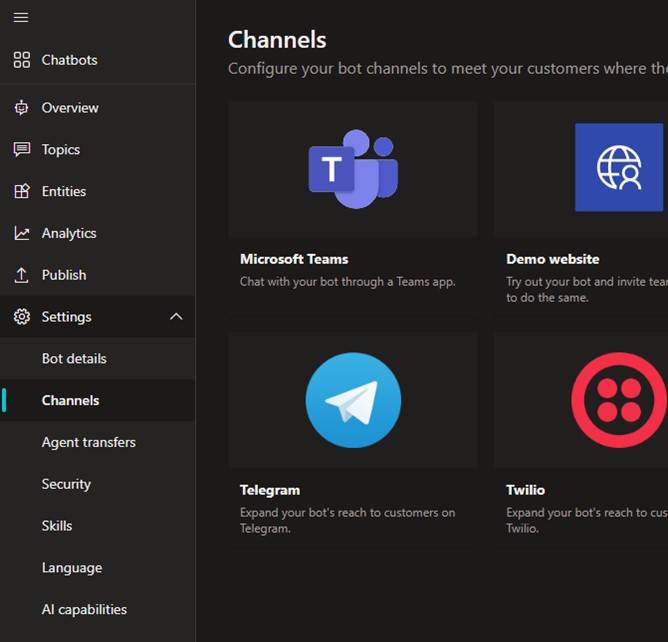This screenshot has height=642, width=668.
Task: Click the Topics chat icon
Action: (x=21, y=150)
